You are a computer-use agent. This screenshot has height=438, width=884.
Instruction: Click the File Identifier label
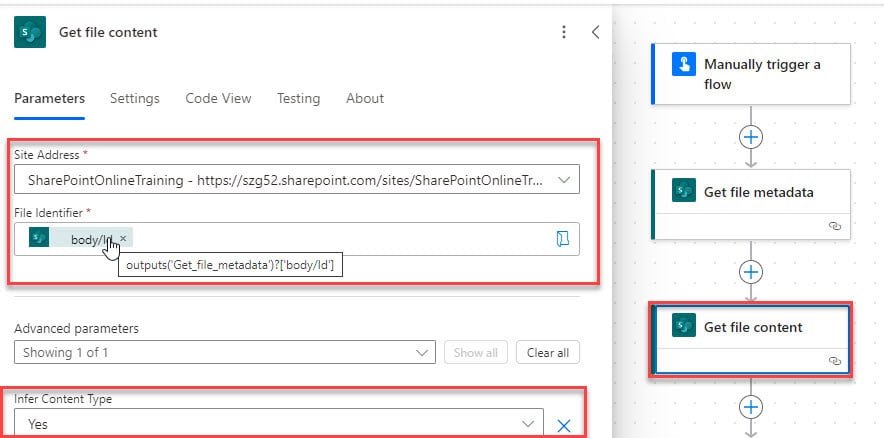click(48, 213)
